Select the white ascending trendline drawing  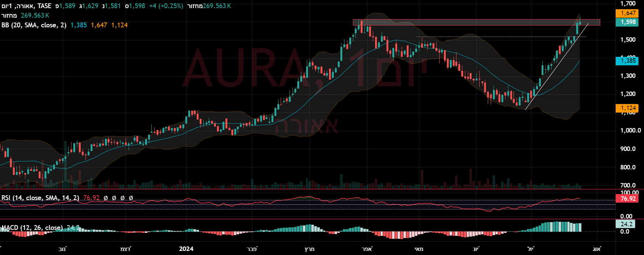[557, 67]
